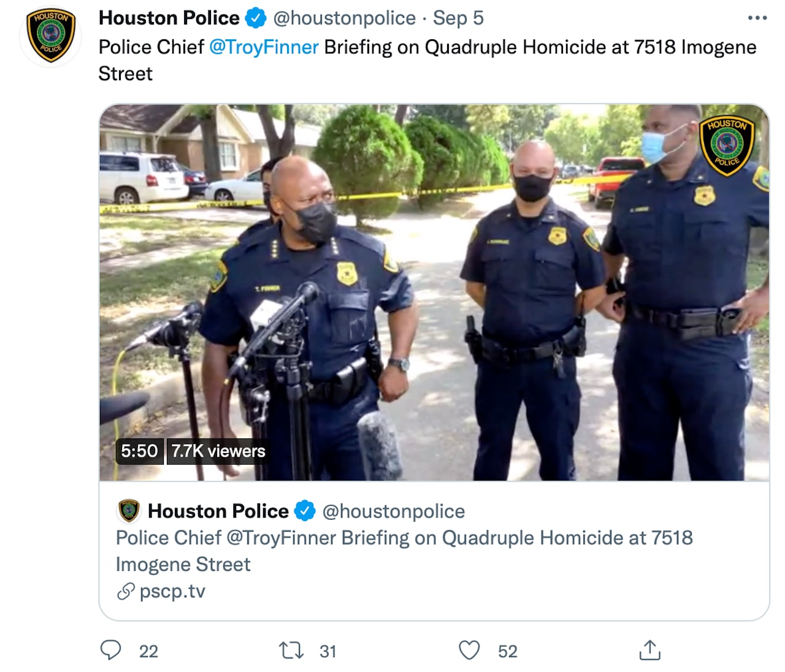Retweet this Houston Police post
The image size is (785, 672).
[291, 650]
